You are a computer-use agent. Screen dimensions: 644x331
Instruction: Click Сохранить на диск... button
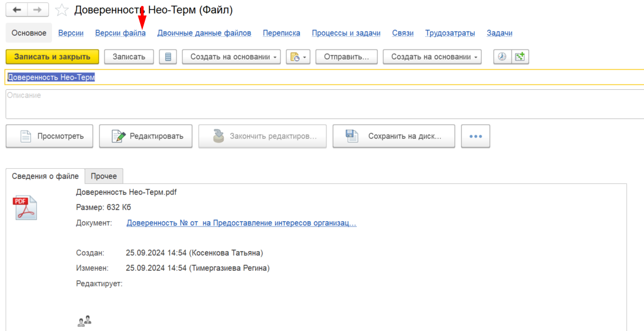pyautogui.click(x=394, y=137)
